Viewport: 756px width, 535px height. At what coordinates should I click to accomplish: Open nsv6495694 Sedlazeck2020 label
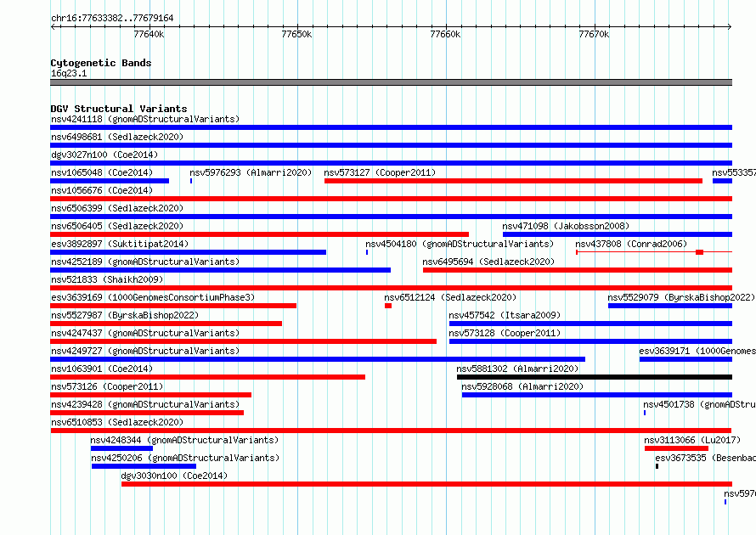[x=488, y=262]
